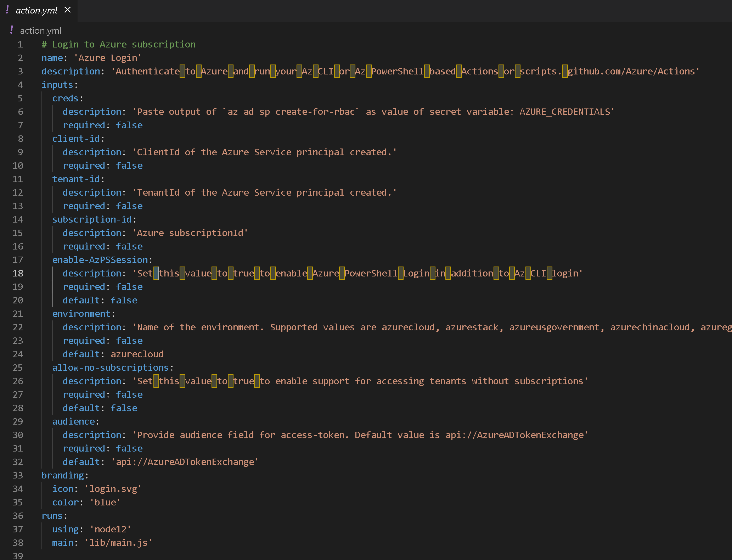Click the comment '# Login to Azure subscription'
The width and height of the screenshot is (732, 560).
tap(118, 44)
